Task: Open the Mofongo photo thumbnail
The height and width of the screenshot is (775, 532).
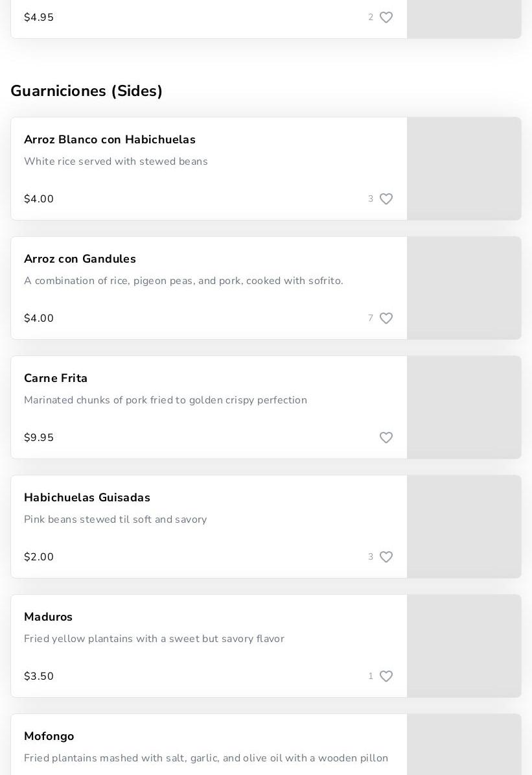Action: click(464, 746)
